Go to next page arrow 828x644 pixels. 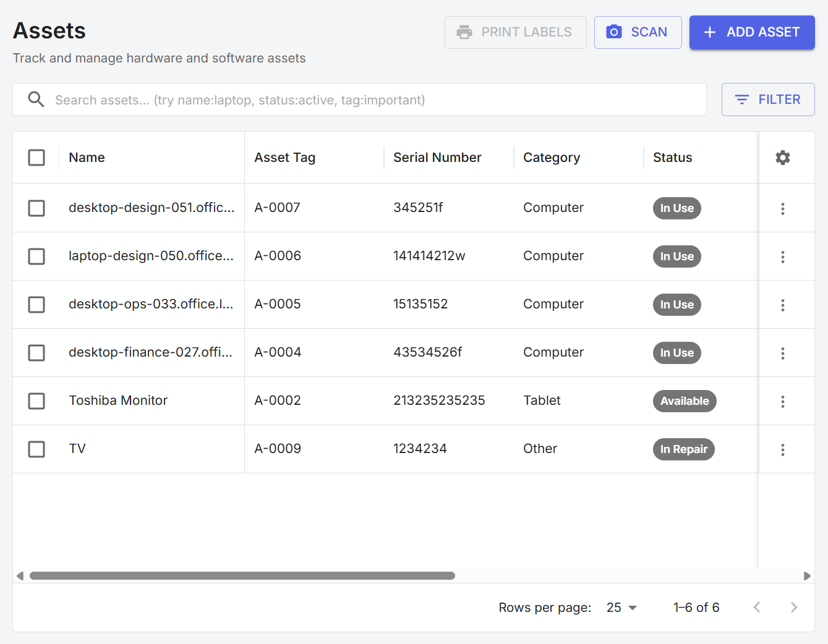[793, 608]
